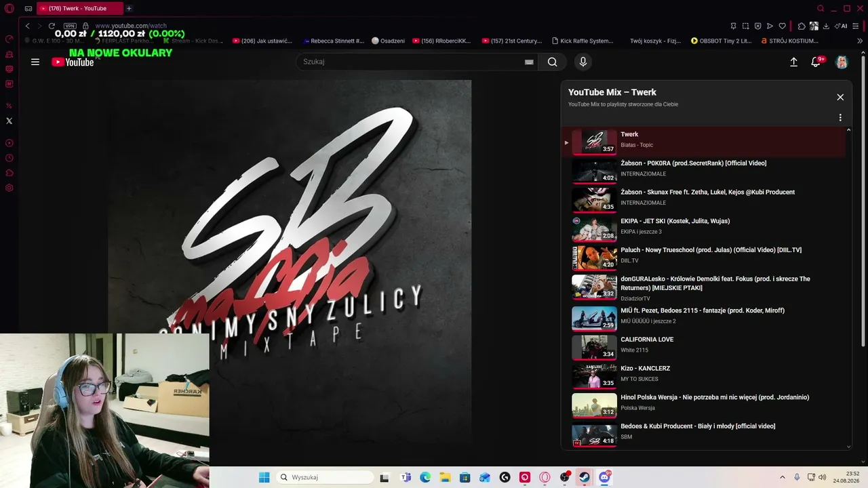Open playlist three-dot options menu
868x488 pixels.
point(840,117)
